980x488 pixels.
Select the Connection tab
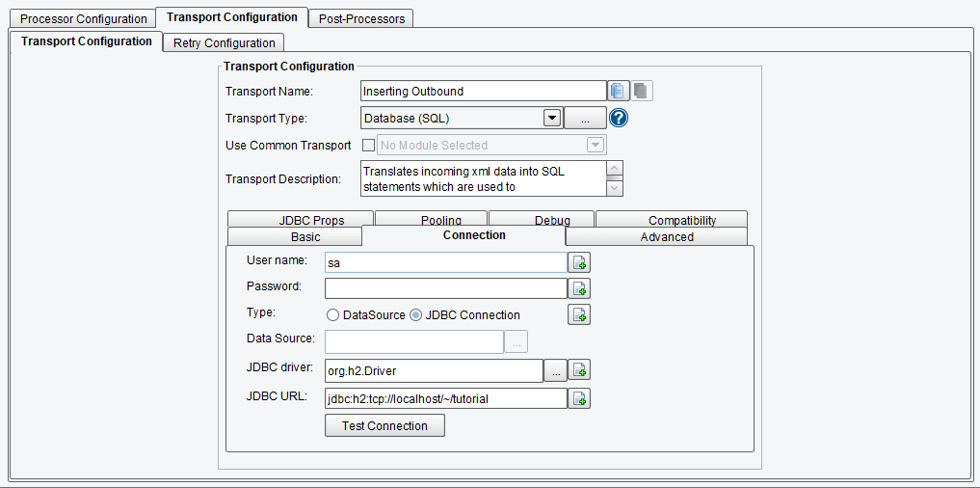(464, 235)
